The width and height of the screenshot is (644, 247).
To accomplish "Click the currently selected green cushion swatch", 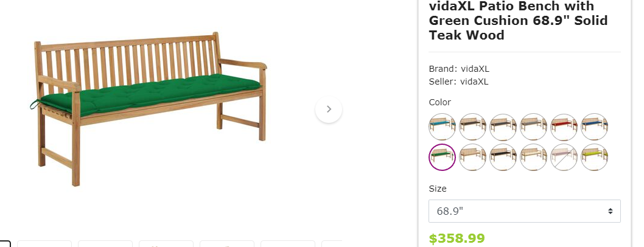I will [x=443, y=157].
